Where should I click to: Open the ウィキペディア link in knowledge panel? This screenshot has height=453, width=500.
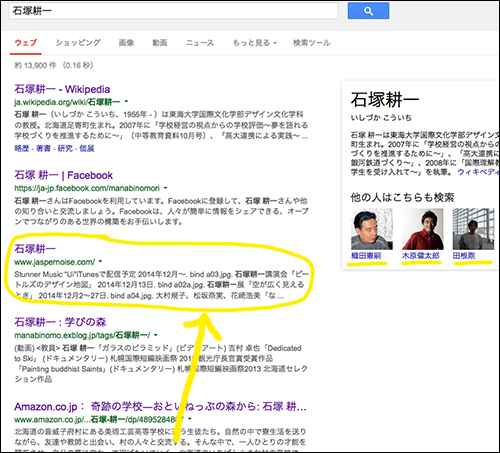coord(478,172)
